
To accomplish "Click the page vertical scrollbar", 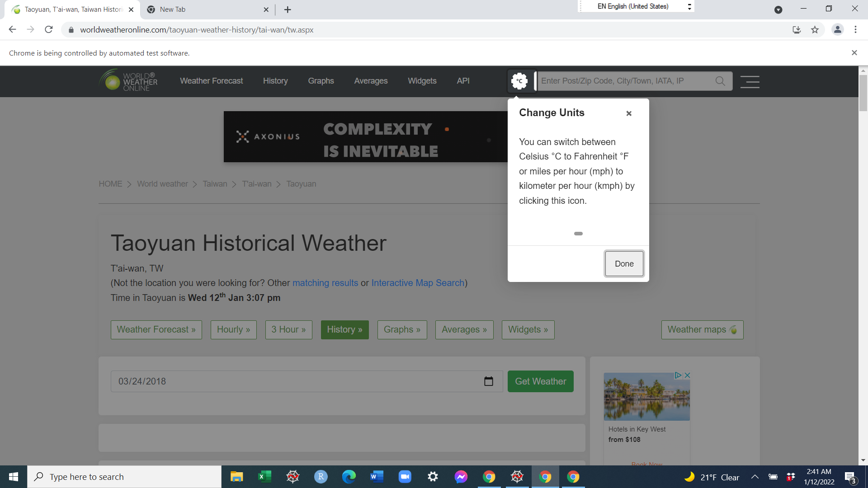I will coord(863,93).
